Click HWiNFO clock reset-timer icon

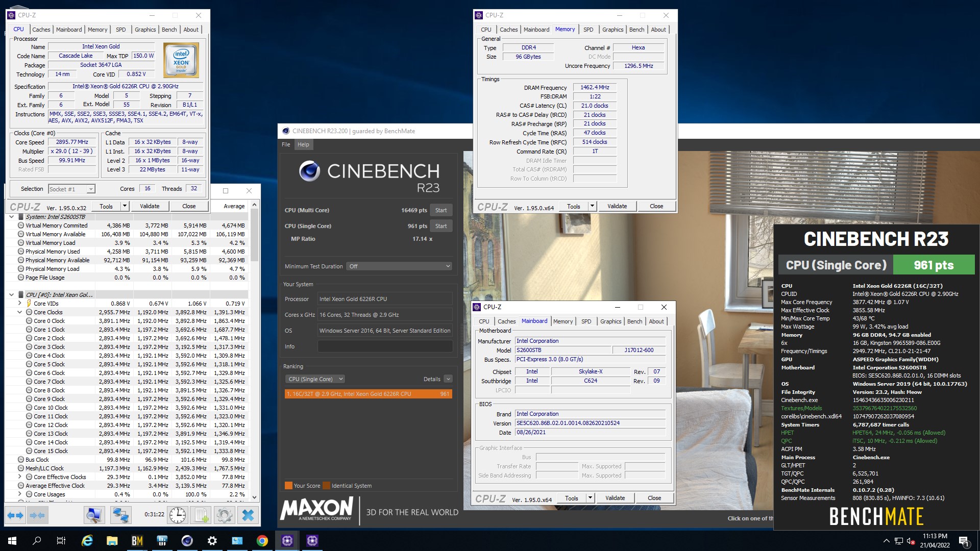[x=177, y=515]
